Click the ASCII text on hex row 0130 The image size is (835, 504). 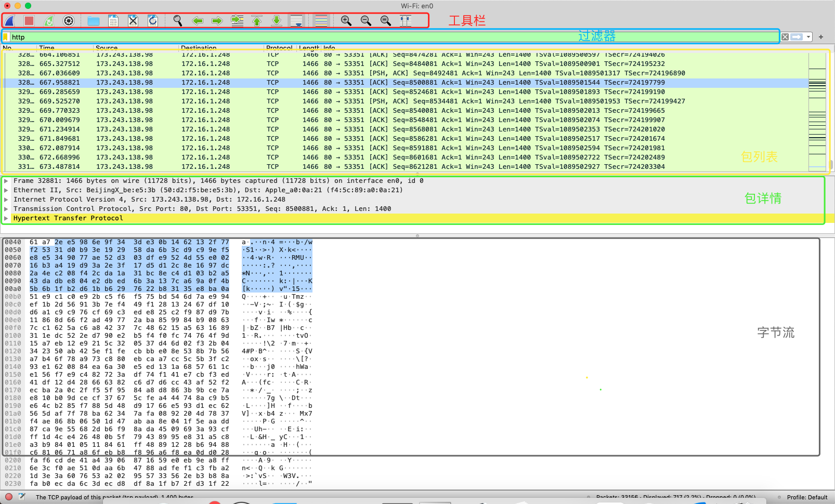pyautogui.click(x=277, y=359)
